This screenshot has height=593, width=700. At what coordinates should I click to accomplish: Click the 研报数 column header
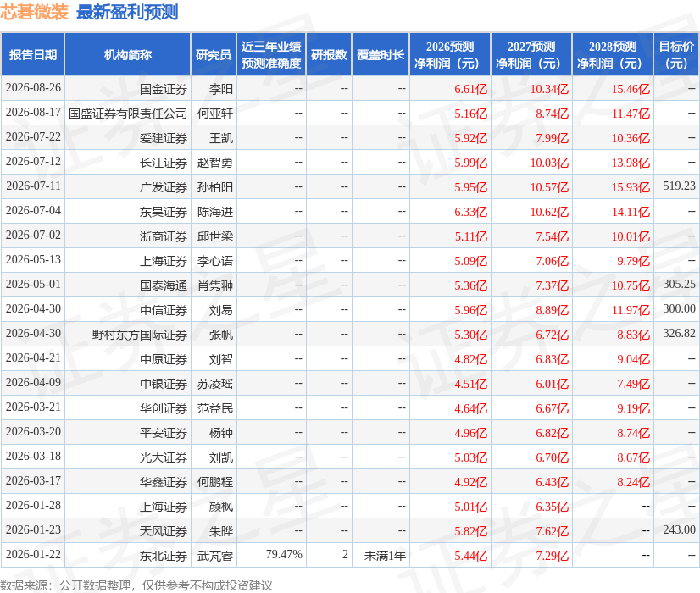pyautogui.click(x=329, y=54)
